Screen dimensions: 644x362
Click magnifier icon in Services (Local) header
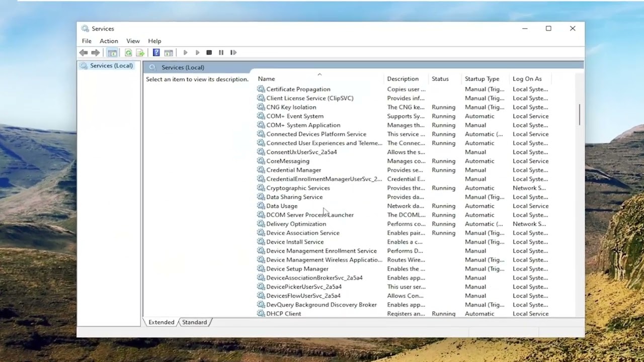152,67
